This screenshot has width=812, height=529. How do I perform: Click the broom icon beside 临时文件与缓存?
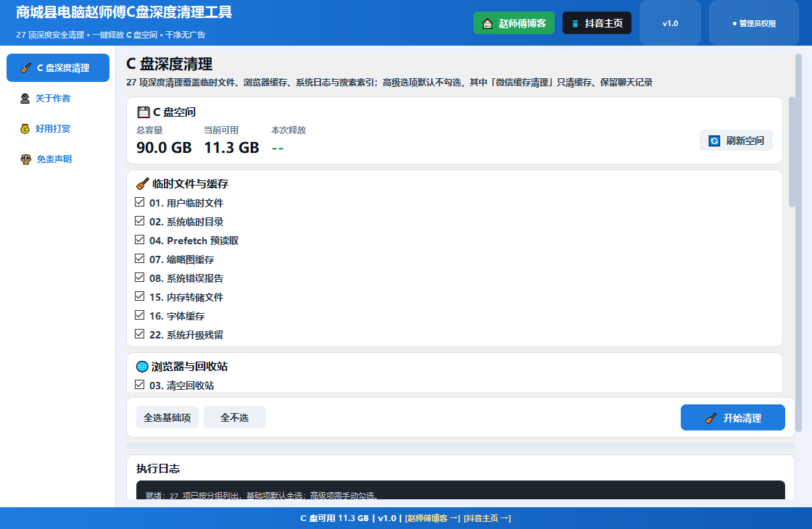[142, 184]
